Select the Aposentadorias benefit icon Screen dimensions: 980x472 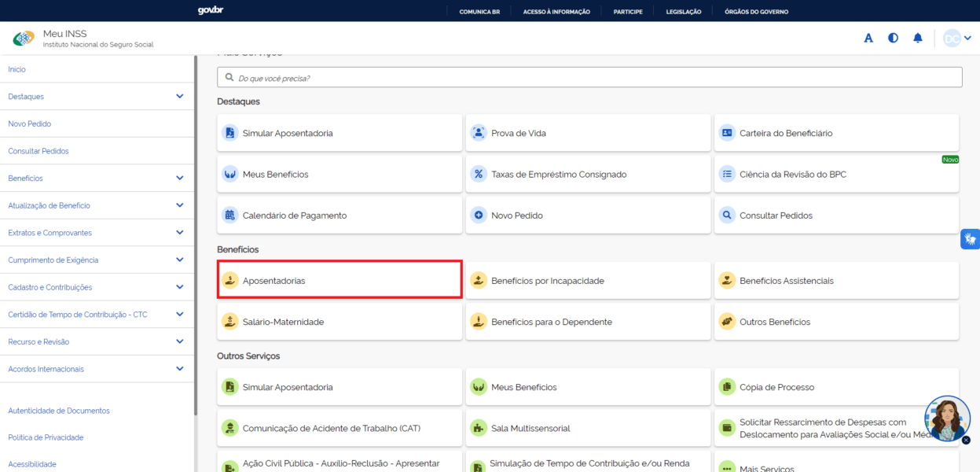tap(229, 279)
